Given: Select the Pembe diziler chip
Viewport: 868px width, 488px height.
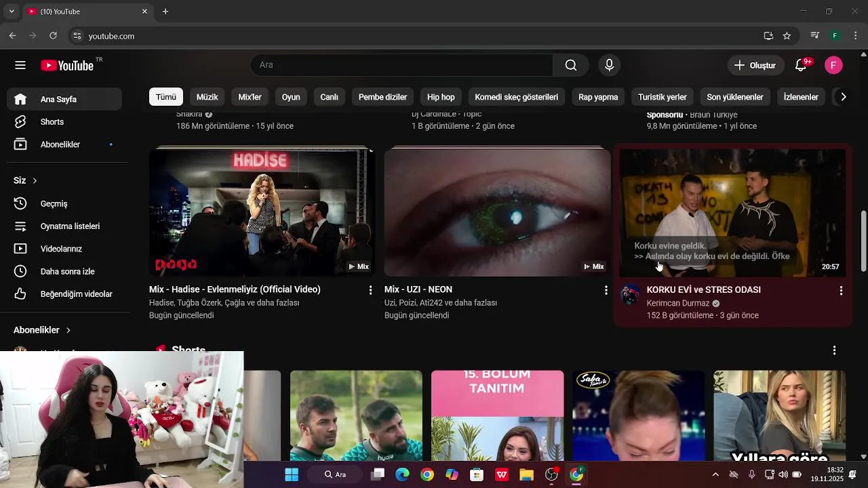Looking at the screenshot, I should click(x=382, y=97).
